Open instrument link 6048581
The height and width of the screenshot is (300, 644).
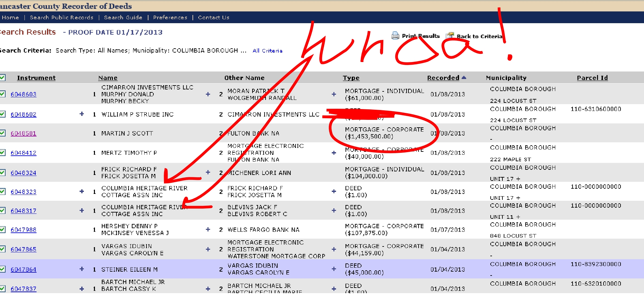(x=23, y=133)
